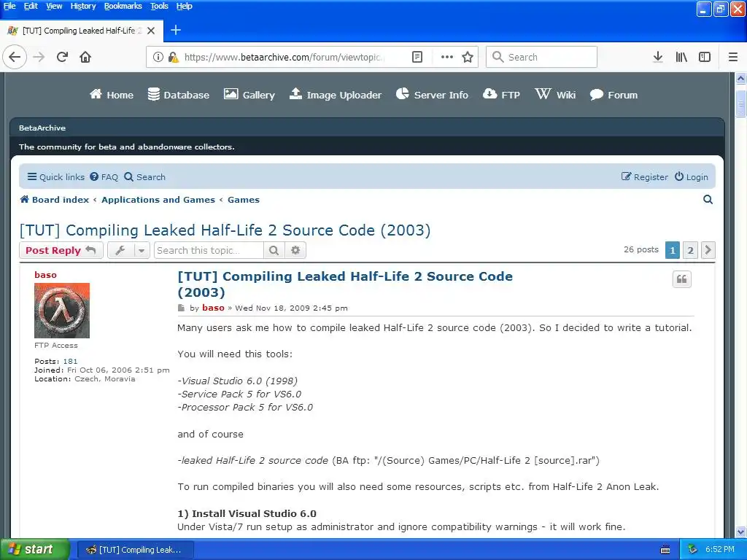The image size is (747, 560).
Task: Open page actions three-dot menu
Action: coord(447,57)
